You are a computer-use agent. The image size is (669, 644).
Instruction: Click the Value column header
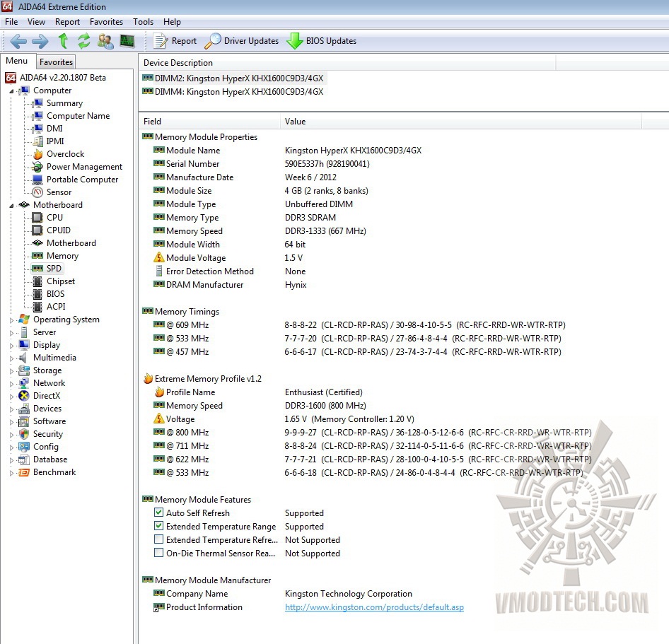coord(461,121)
